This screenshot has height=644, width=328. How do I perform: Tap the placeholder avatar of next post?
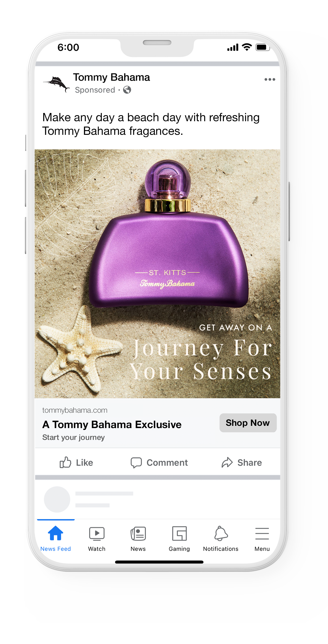pyautogui.click(x=57, y=499)
